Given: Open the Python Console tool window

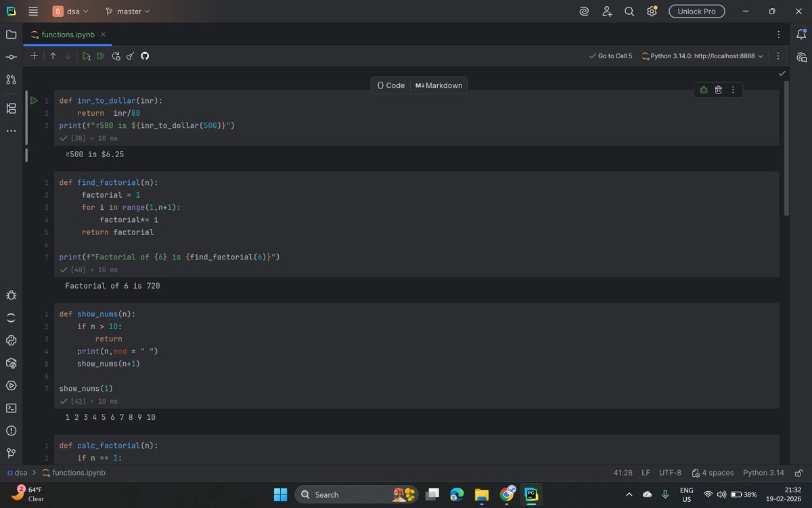Looking at the screenshot, I should point(11,341).
